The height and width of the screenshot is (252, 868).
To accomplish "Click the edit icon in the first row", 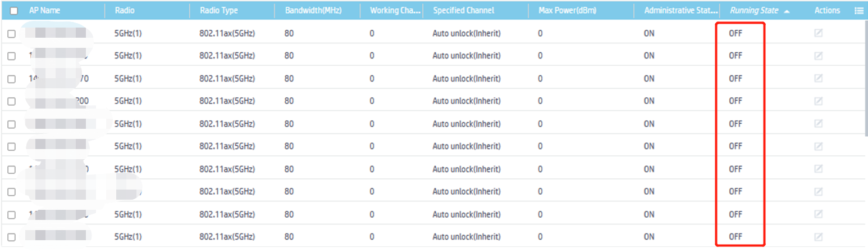I will click(x=818, y=33).
